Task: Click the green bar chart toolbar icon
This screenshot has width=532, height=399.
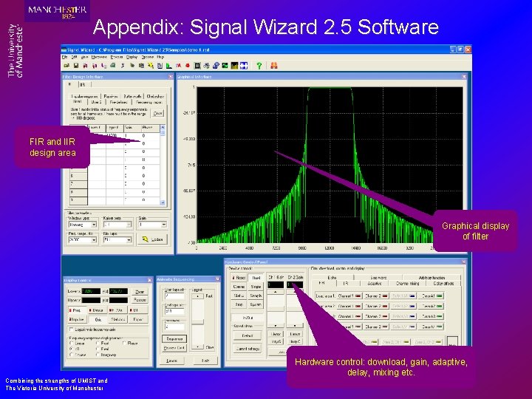Action: coord(169,66)
